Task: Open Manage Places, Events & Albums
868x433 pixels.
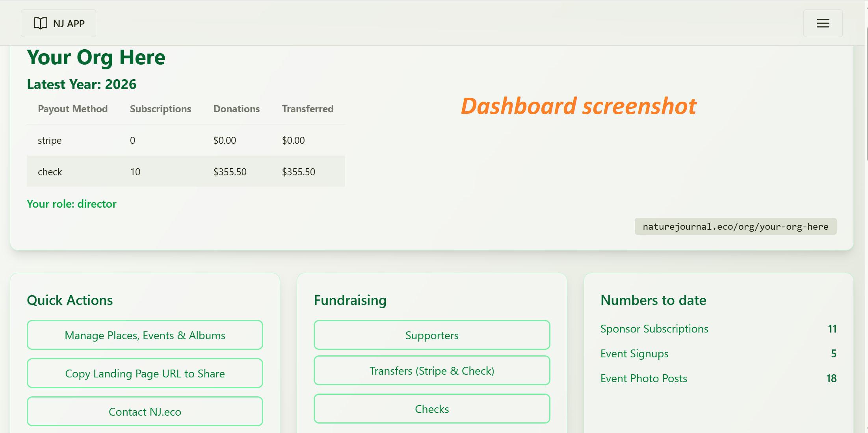Action: pos(145,335)
